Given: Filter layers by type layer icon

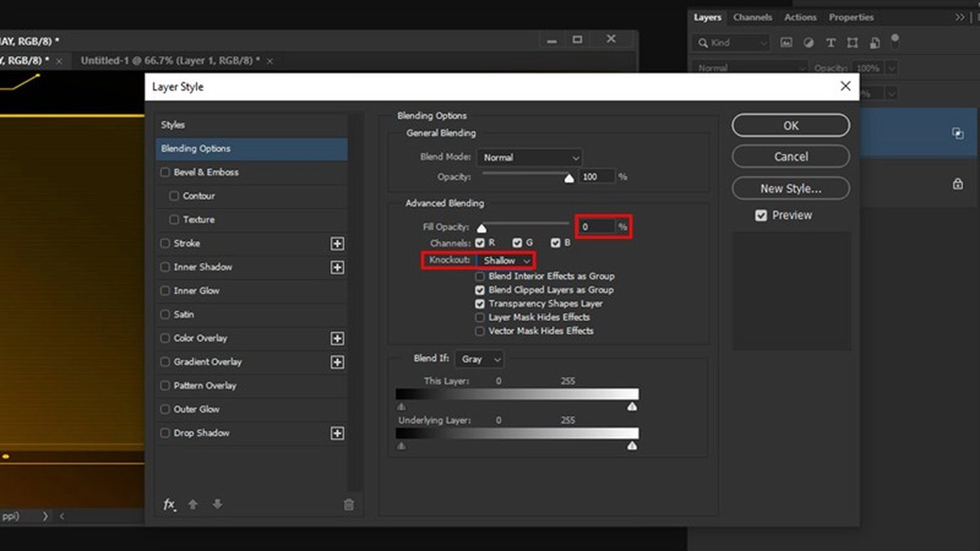Looking at the screenshot, I should coord(830,42).
